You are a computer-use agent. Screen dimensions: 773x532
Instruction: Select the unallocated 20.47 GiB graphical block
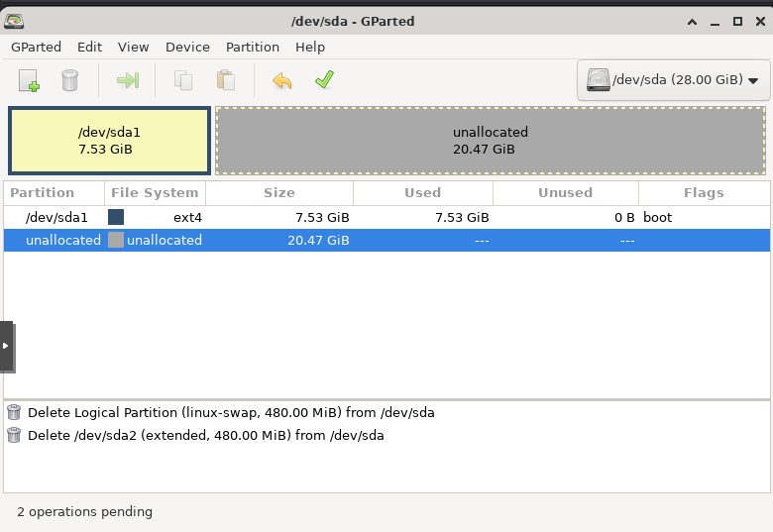pos(490,141)
